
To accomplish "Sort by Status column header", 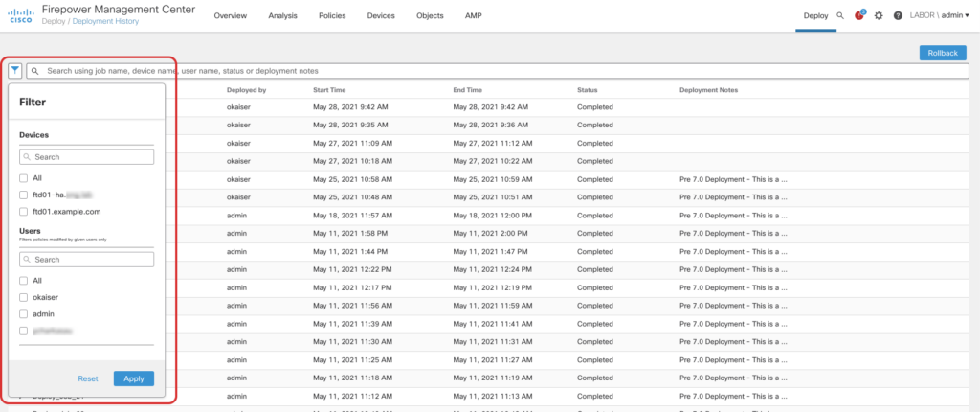I will point(588,90).
